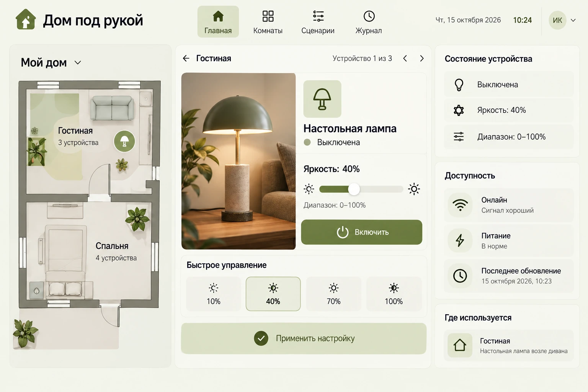Image resolution: width=588 pixels, height=392 pixels.
Task: Click the Яркость: 40% status row
Action: click(509, 110)
